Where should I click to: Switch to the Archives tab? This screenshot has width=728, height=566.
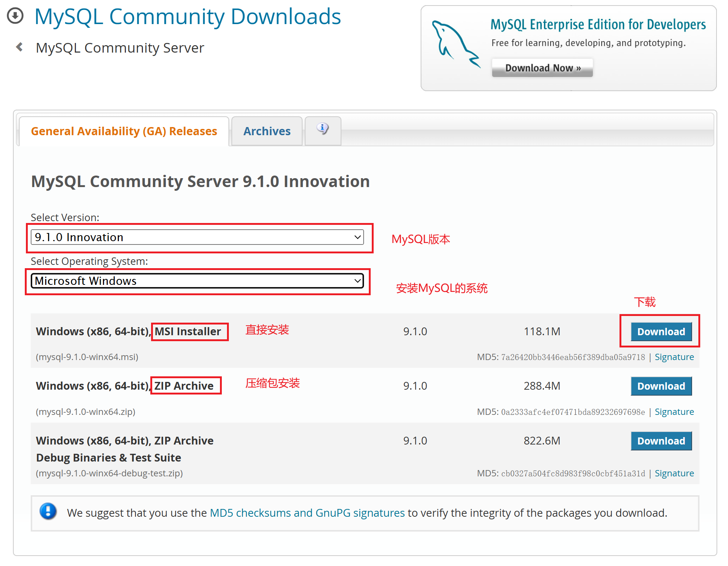coord(267,131)
